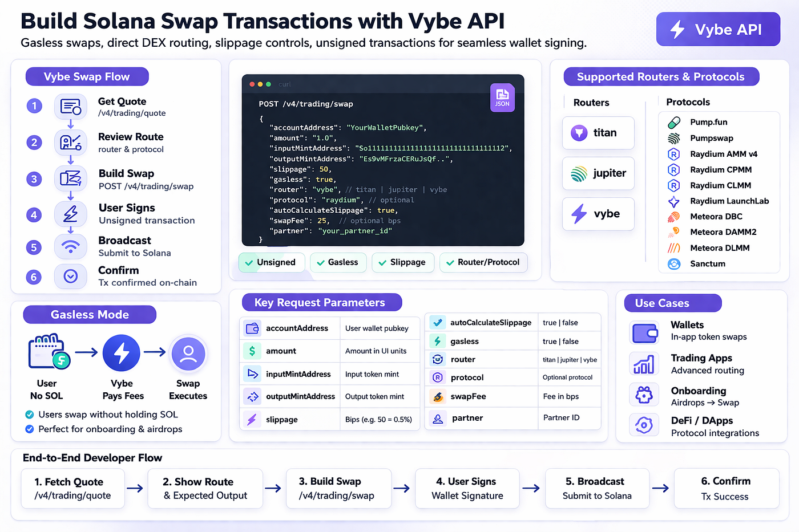The height and width of the screenshot is (532, 799).
Task: Select the Pump.fun pill icon
Action: click(674, 122)
